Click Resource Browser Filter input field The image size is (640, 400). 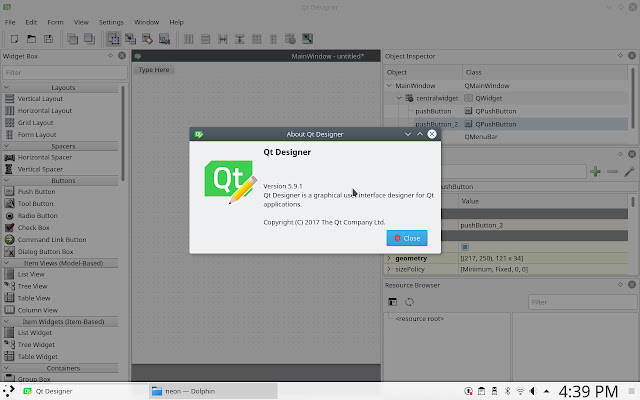(x=582, y=302)
